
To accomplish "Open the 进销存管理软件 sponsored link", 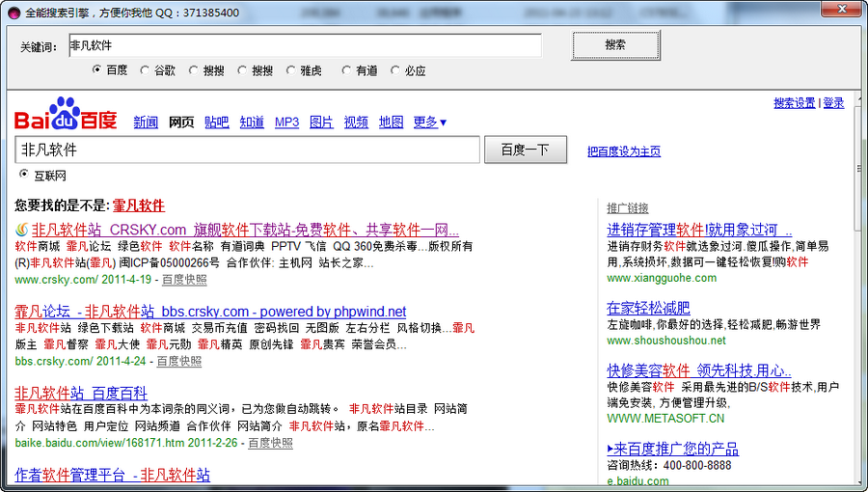I will click(699, 230).
